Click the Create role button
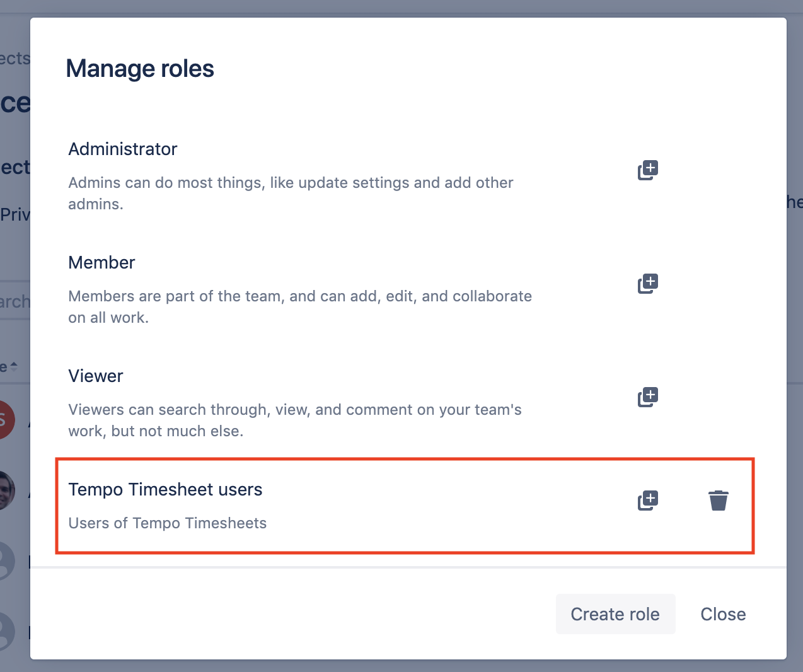 615,614
